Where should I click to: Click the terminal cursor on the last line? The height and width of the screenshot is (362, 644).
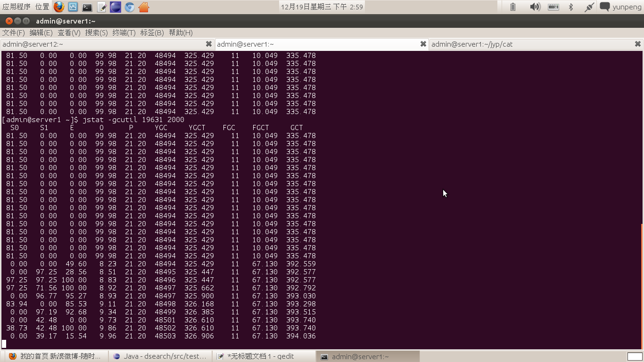point(4,344)
